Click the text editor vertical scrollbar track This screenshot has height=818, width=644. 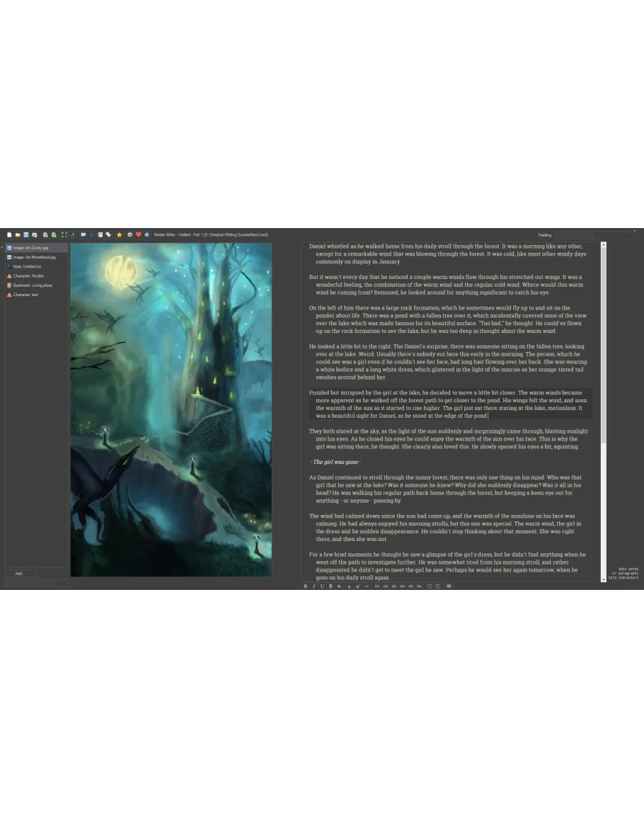click(604, 496)
